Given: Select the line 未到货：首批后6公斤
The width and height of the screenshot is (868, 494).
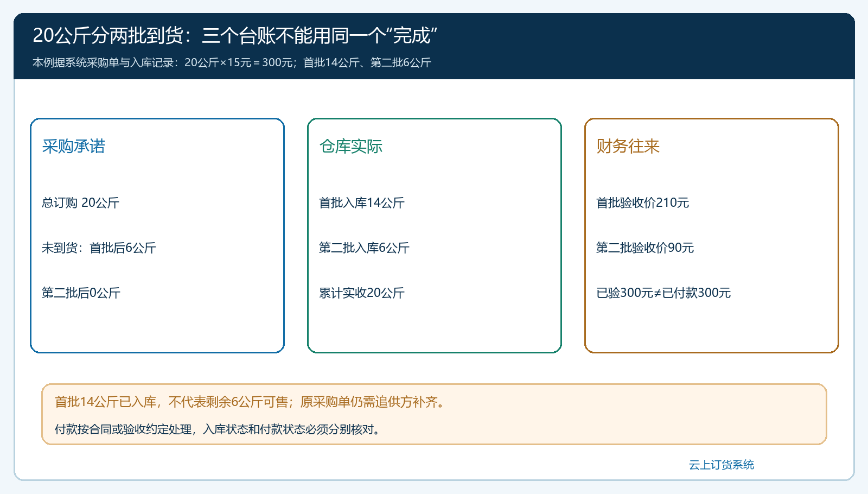Looking at the screenshot, I should coord(99,248).
